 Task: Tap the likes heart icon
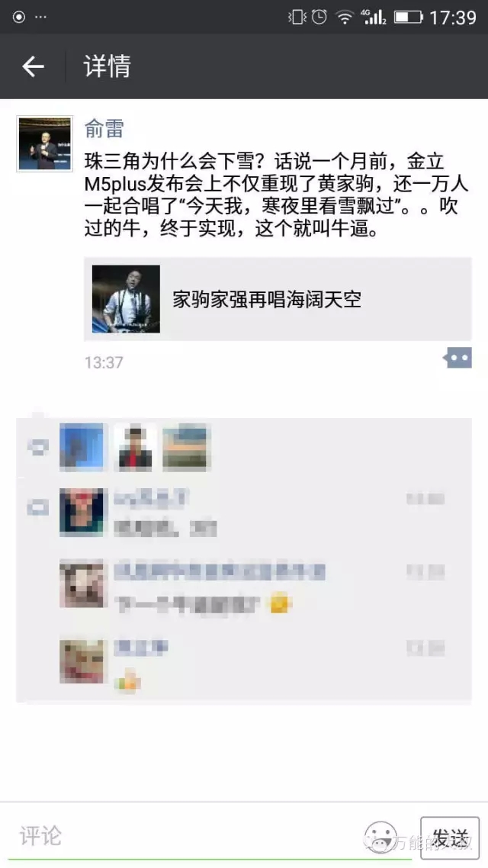pyautogui.click(x=37, y=447)
